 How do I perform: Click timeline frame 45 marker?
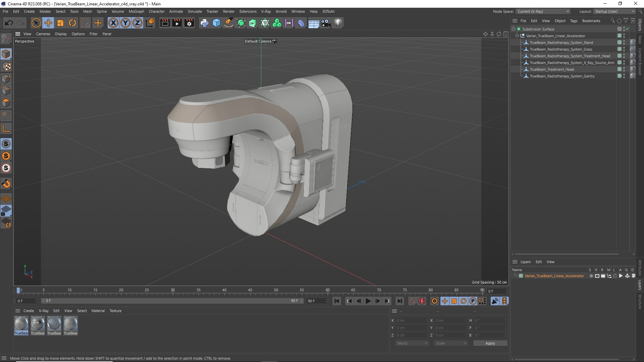coord(250,290)
